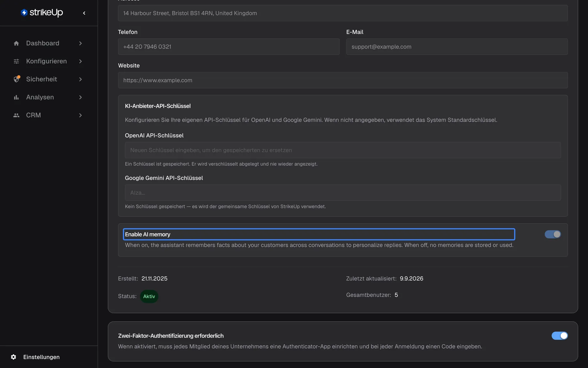Expand the Konfigurieren menu chevron
Image resolution: width=588 pixels, height=368 pixels.
(80, 61)
